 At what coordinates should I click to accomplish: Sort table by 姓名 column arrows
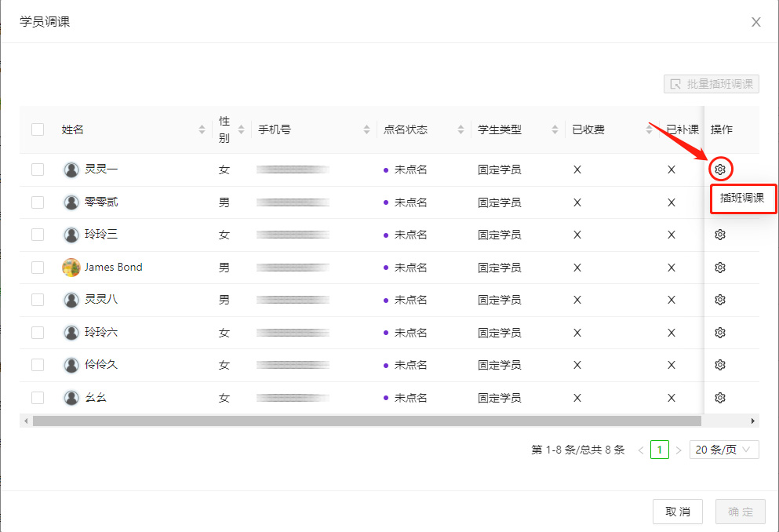[x=202, y=129]
